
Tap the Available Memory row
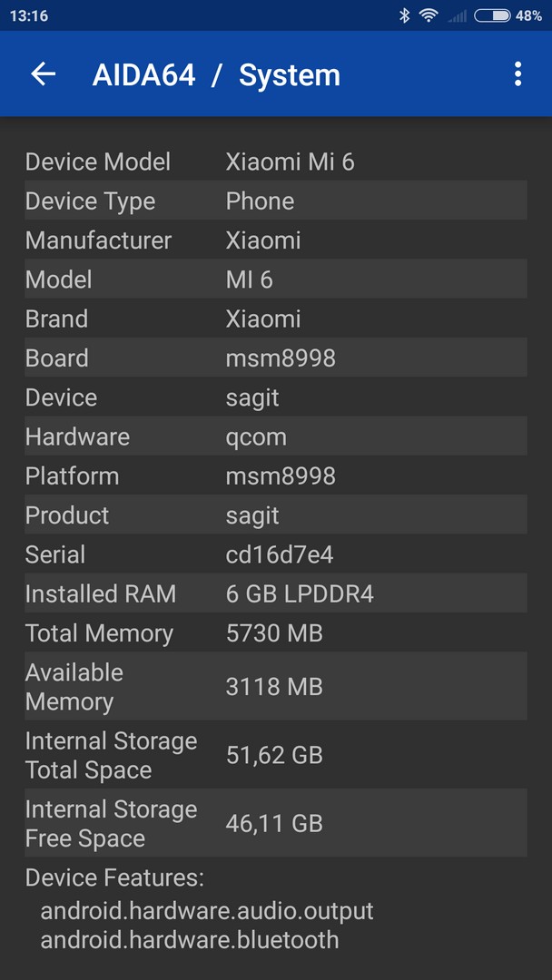(x=276, y=686)
